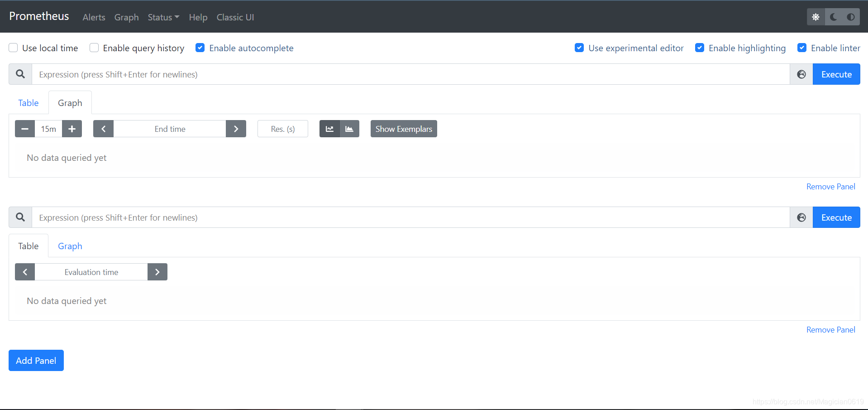Image resolution: width=868 pixels, height=410 pixels.
Task: Remove the first panel
Action: 830,187
